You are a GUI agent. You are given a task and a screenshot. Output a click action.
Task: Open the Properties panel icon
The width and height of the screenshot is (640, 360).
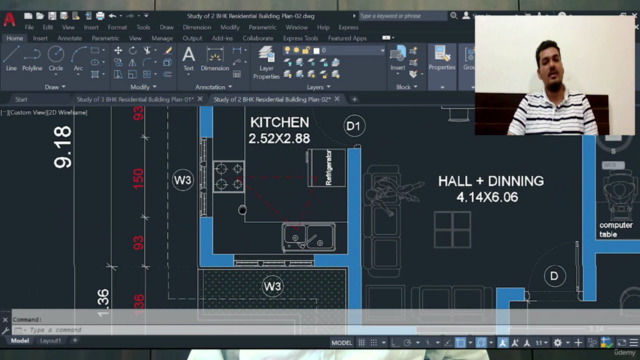442,58
